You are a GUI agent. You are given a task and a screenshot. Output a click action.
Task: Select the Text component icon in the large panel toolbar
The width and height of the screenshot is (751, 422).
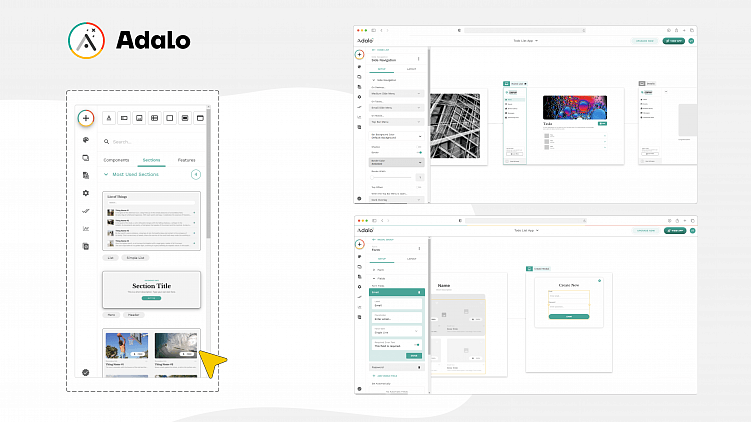click(109, 118)
